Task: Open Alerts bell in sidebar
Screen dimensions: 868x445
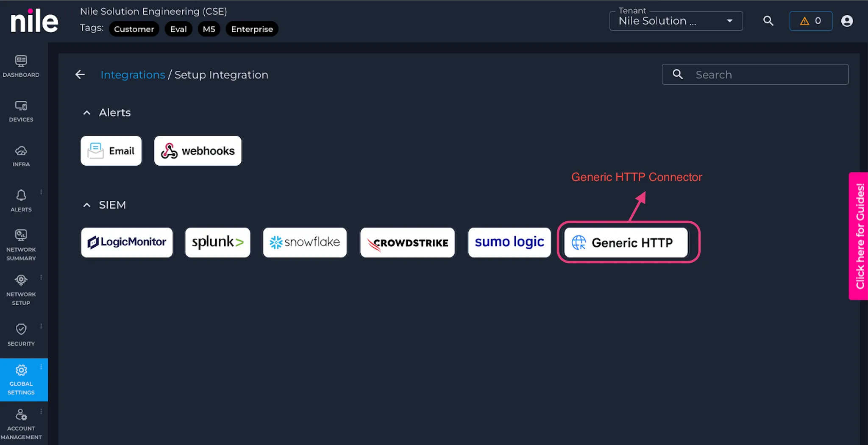Action: pos(21,201)
